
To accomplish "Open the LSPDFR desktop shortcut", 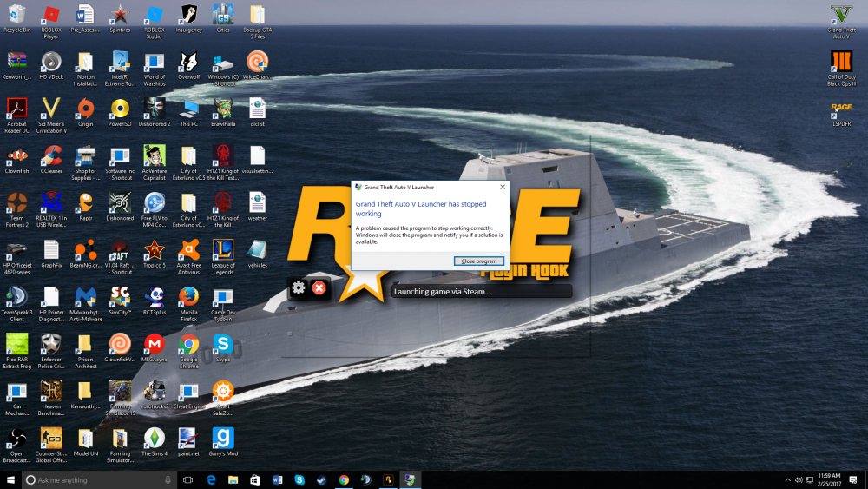I will point(841,111).
